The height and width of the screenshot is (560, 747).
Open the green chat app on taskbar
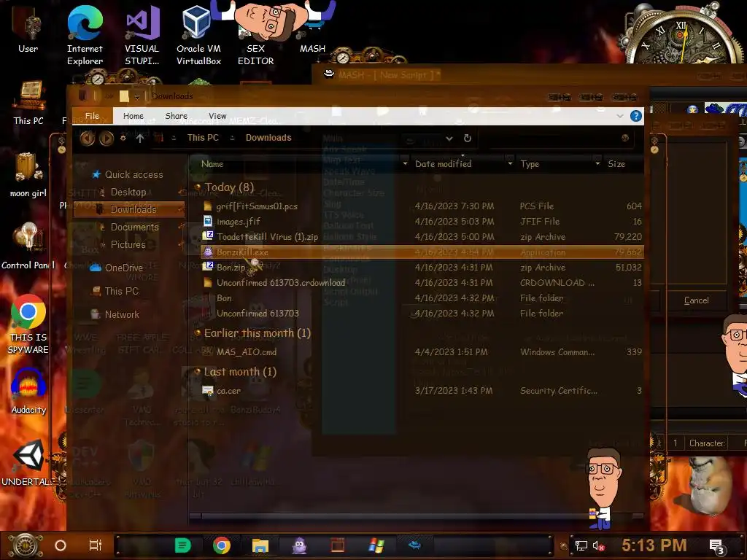pyautogui.click(x=182, y=545)
